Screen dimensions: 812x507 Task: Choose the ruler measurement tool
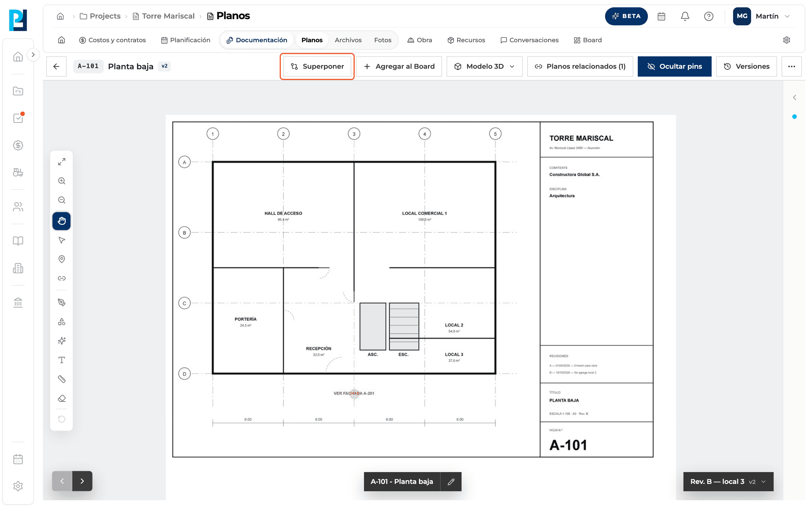coord(62,379)
